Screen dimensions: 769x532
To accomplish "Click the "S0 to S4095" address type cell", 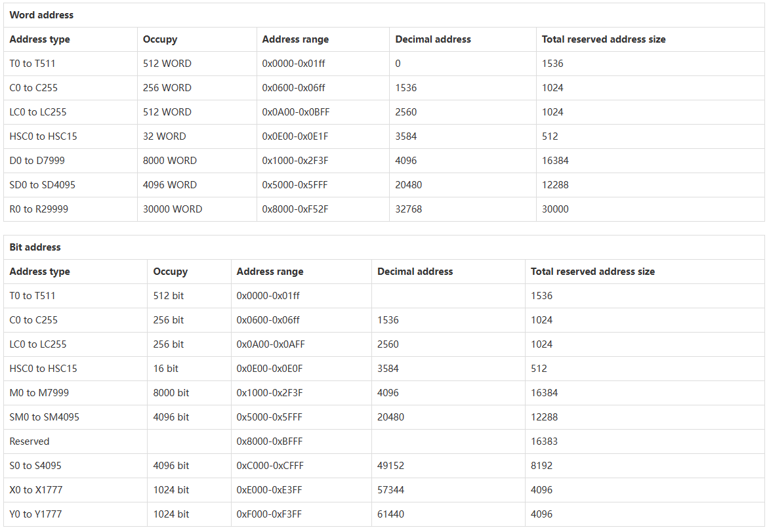I will pyautogui.click(x=36, y=466).
